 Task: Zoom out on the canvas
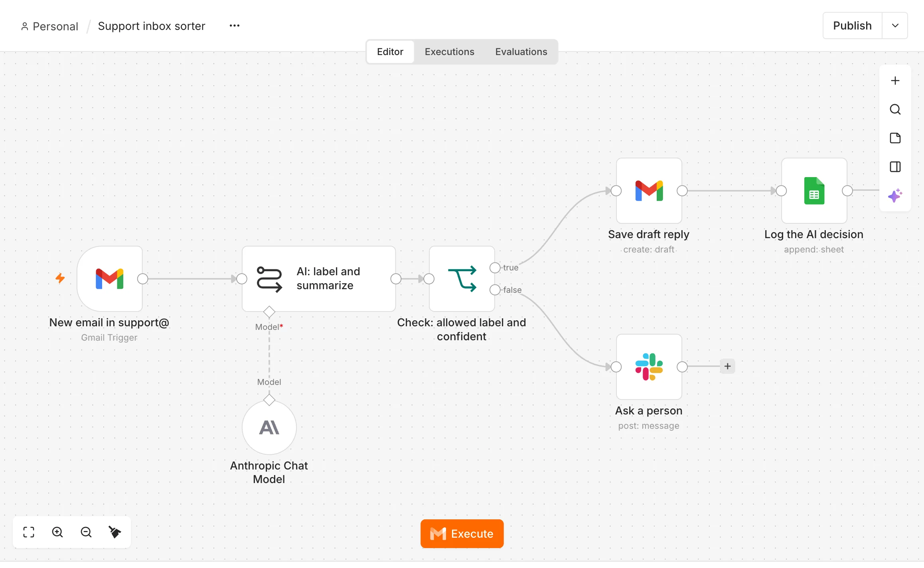(86, 532)
